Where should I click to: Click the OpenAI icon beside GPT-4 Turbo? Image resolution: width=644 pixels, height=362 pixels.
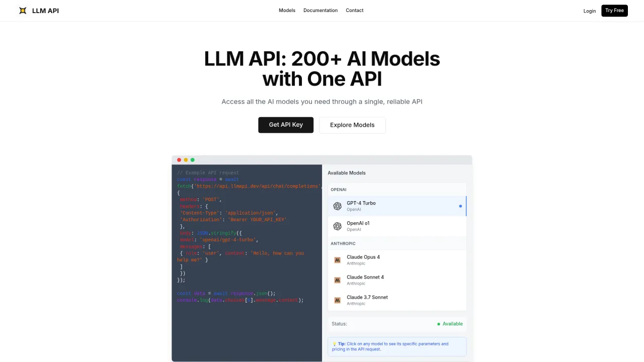(338, 206)
